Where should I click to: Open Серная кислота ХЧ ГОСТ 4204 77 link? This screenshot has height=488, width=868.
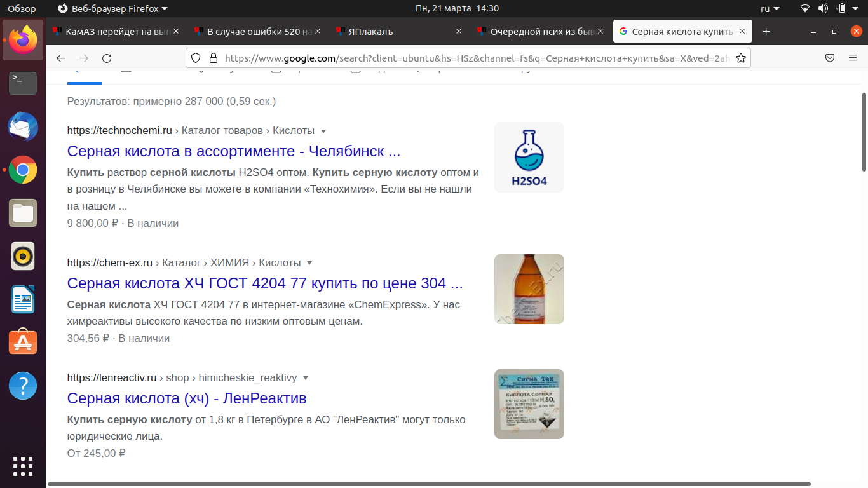[x=265, y=283]
